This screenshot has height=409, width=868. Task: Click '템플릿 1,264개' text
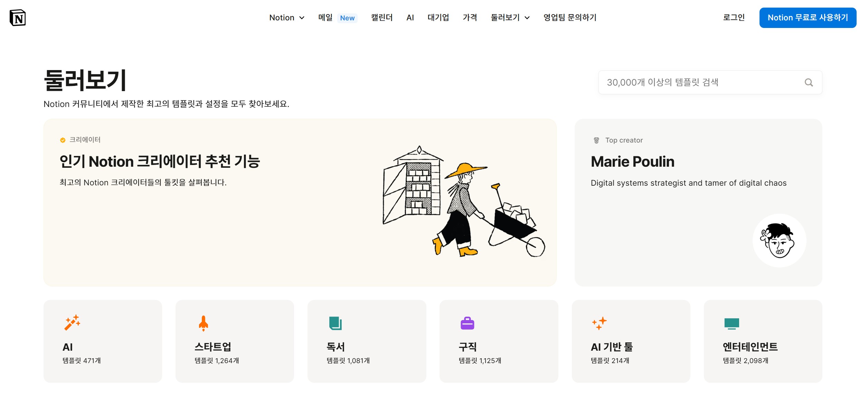pyautogui.click(x=217, y=361)
